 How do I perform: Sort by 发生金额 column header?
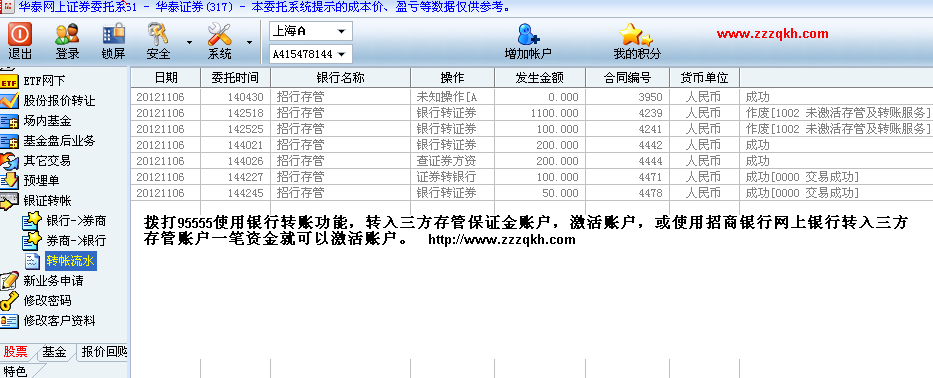coord(540,77)
